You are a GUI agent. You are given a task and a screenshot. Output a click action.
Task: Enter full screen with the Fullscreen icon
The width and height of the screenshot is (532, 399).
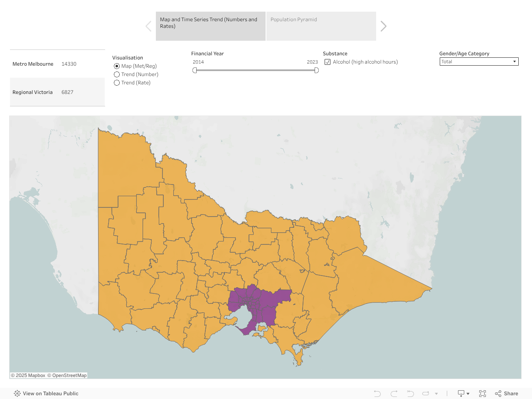point(483,394)
